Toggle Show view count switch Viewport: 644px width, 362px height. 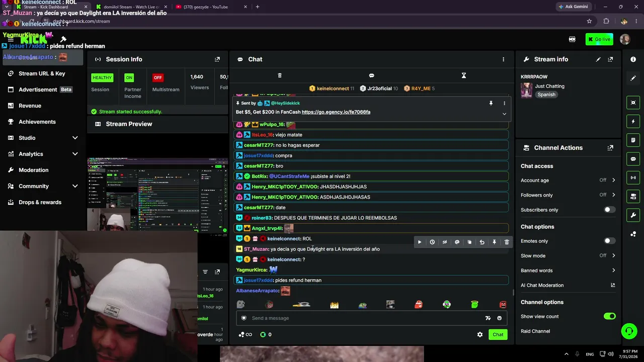609,316
